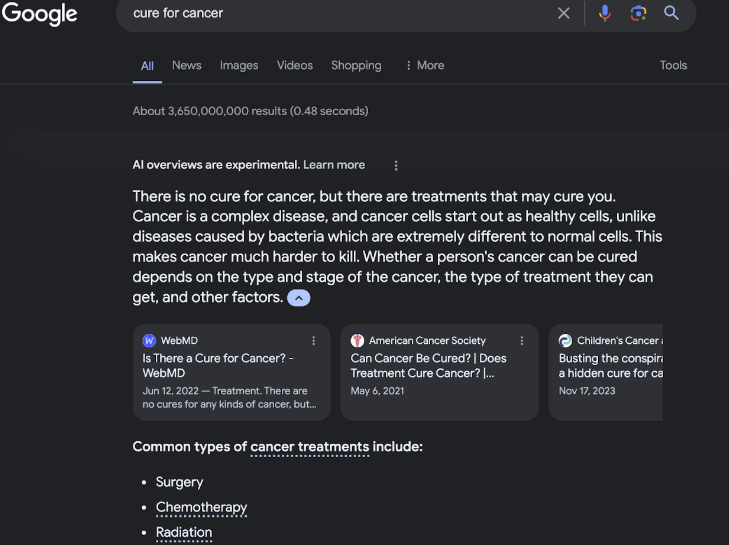This screenshot has width=729, height=545.
Task: Click the American Cancer Society favicon
Action: [x=357, y=340]
